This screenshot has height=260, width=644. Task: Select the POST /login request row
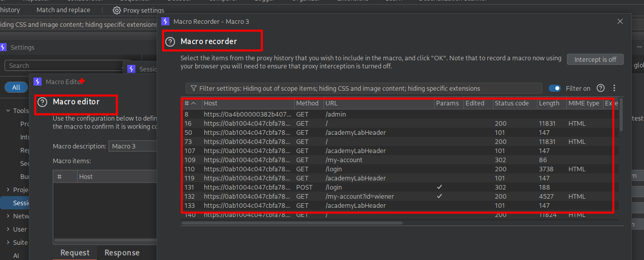click(x=335, y=188)
